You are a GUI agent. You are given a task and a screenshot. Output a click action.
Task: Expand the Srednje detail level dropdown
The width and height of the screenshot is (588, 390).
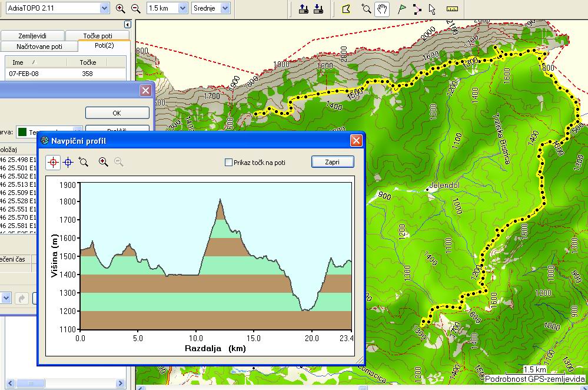pyautogui.click(x=224, y=8)
